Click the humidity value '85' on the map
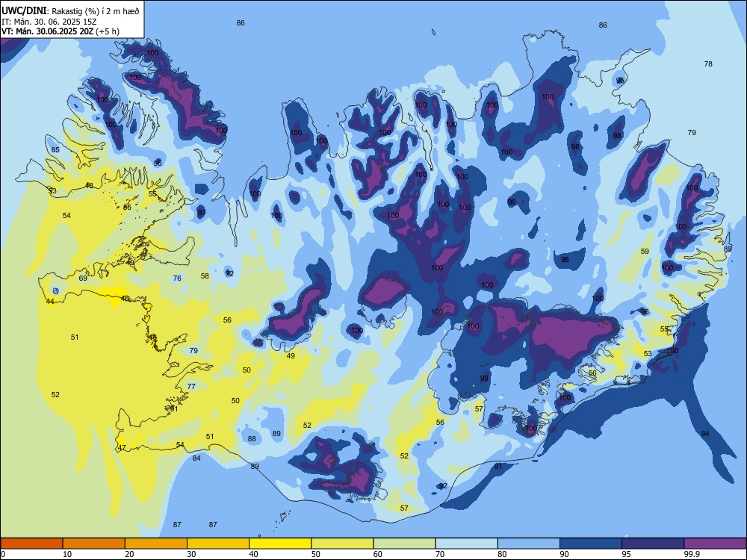Image resolution: width=747 pixels, height=560 pixels. (55, 149)
